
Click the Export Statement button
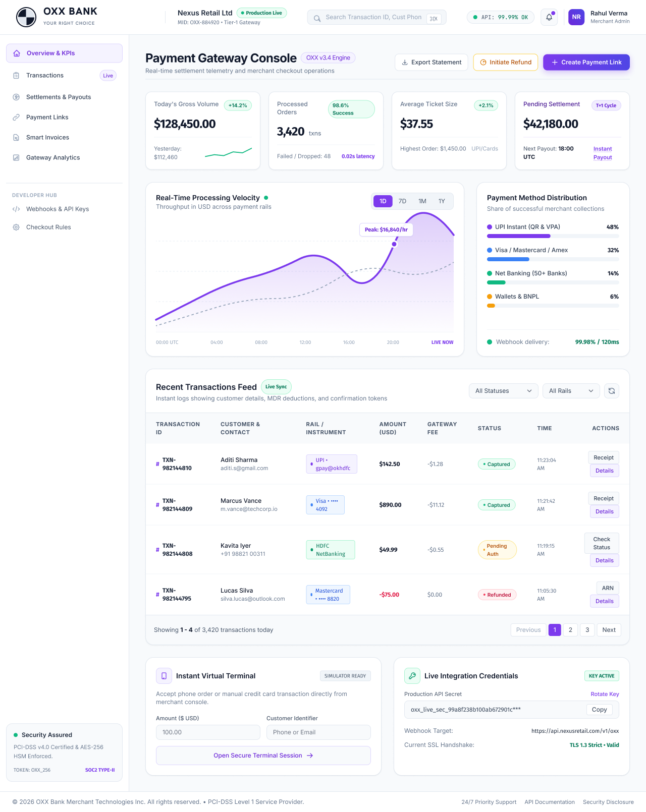click(x=432, y=63)
